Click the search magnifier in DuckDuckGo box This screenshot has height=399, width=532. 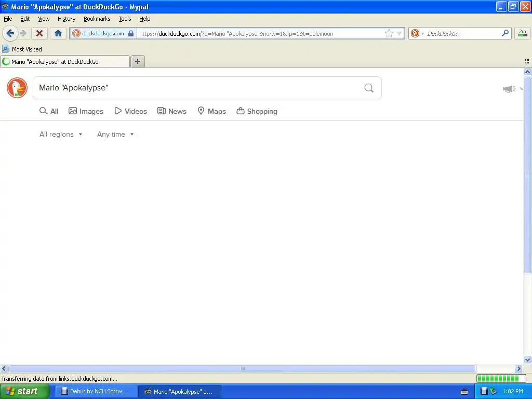tap(369, 88)
